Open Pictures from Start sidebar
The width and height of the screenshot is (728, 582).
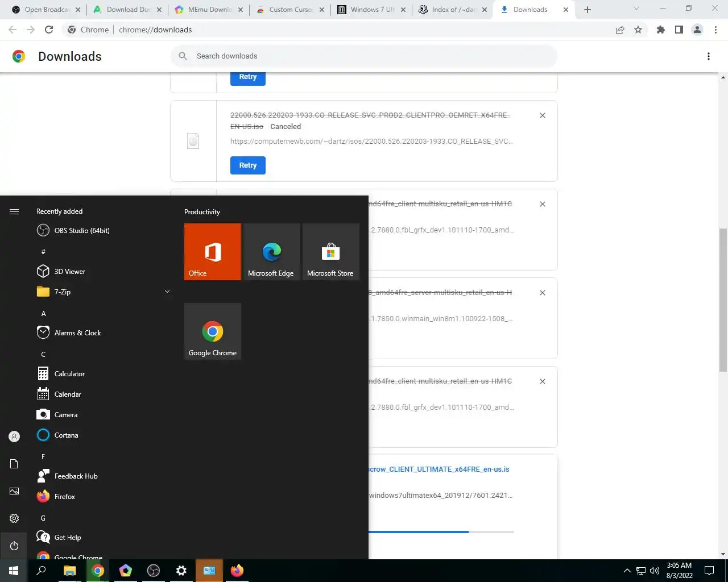tap(14, 491)
